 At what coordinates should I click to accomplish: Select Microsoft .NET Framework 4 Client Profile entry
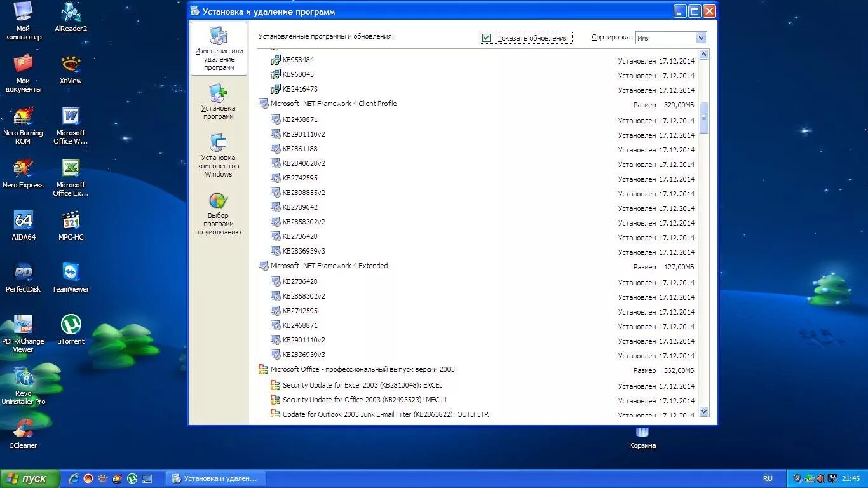tap(333, 104)
